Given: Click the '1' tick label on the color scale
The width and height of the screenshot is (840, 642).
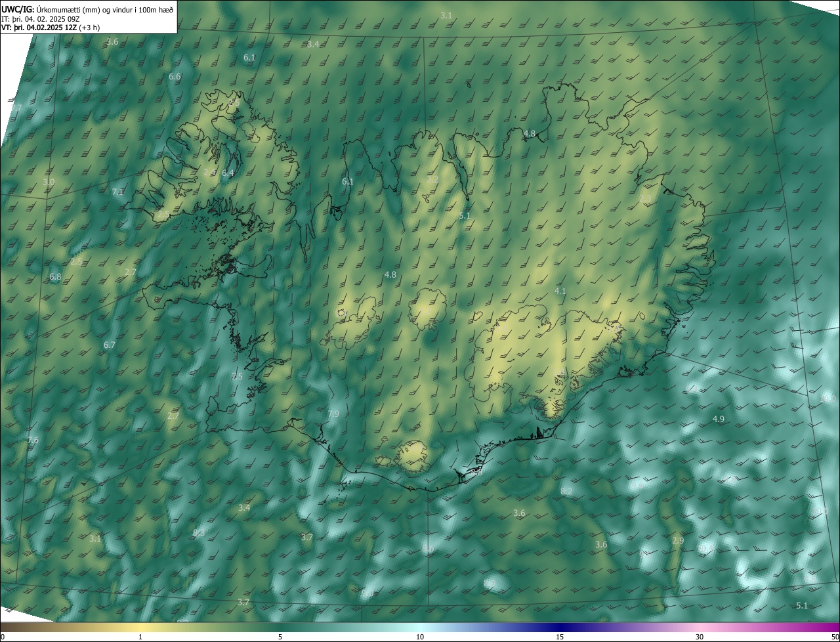Looking at the screenshot, I should 140,637.
